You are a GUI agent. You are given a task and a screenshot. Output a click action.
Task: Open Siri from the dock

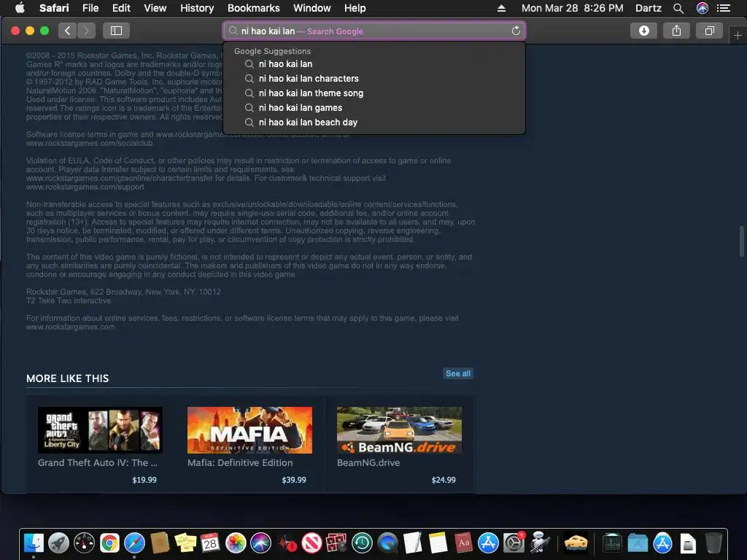pyautogui.click(x=261, y=542)
